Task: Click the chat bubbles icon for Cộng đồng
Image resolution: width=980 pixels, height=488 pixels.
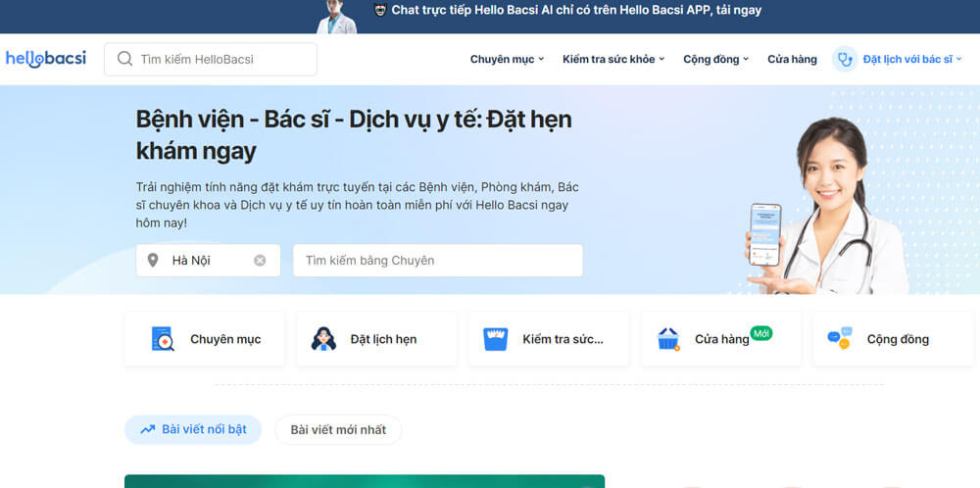Action: [x=840, y=339]
